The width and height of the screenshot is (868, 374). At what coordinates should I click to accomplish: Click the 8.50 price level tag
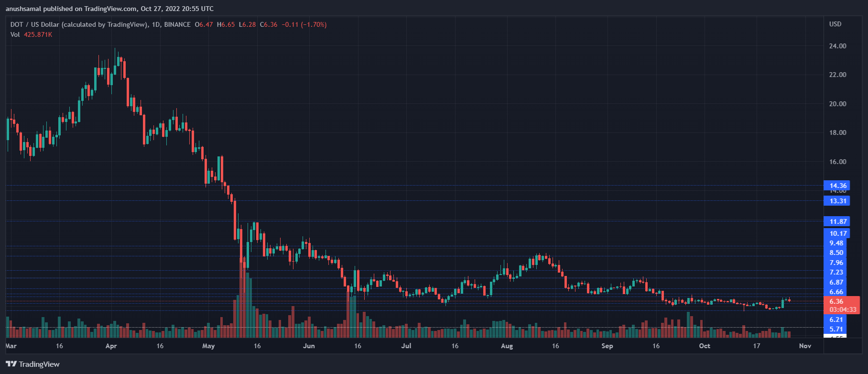pos(836,253)
